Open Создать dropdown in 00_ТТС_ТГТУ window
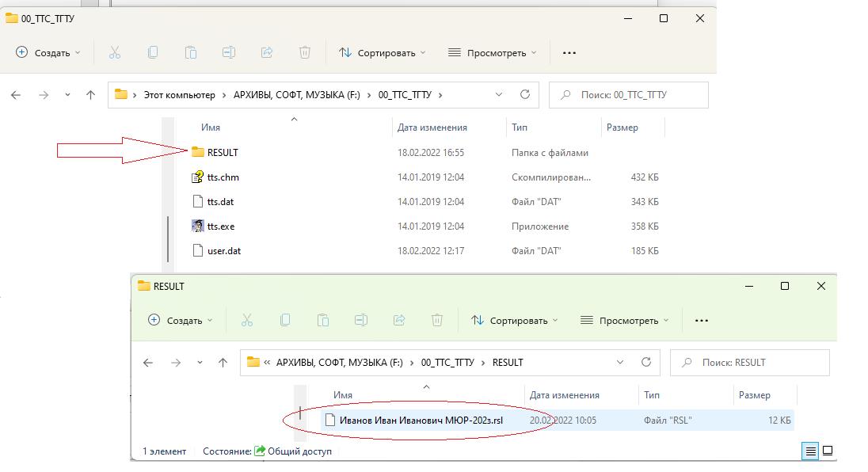This screenshot has height=472, width=868. 48,52
